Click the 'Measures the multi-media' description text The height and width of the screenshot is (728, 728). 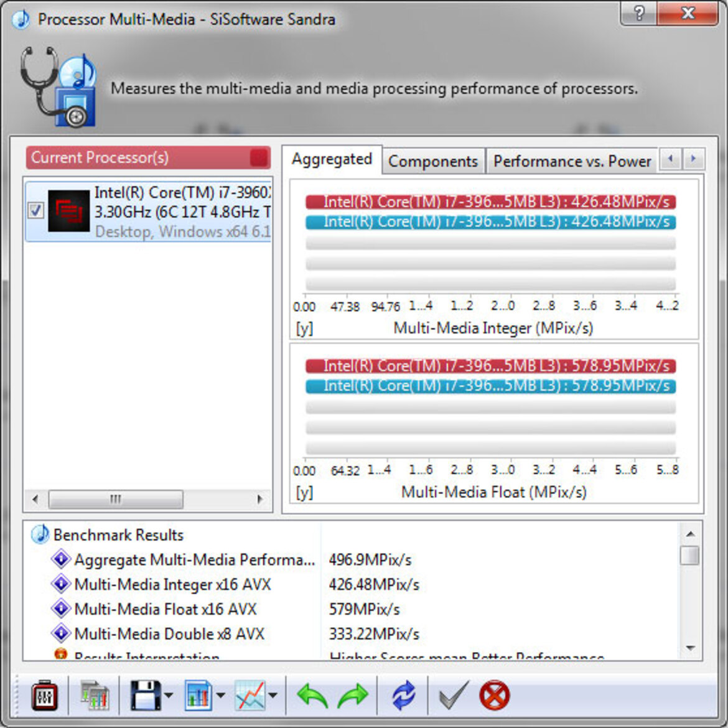[x=374, y=88]
